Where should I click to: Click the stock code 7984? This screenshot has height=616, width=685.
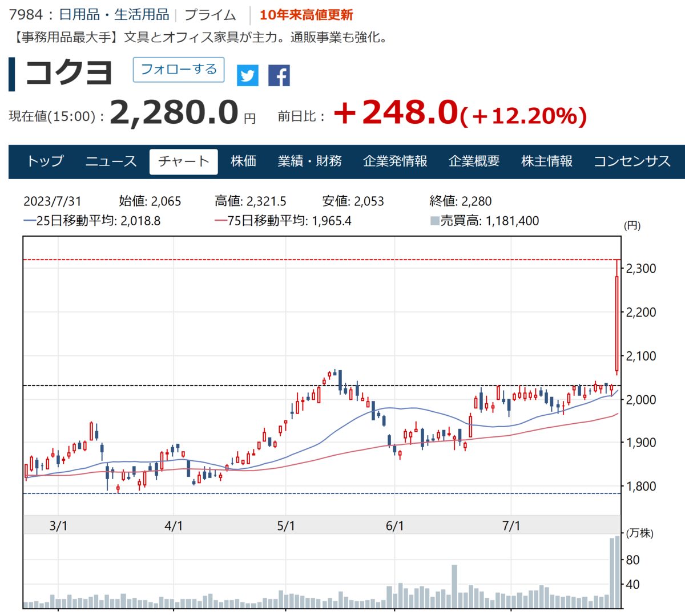tap(26, 15)
